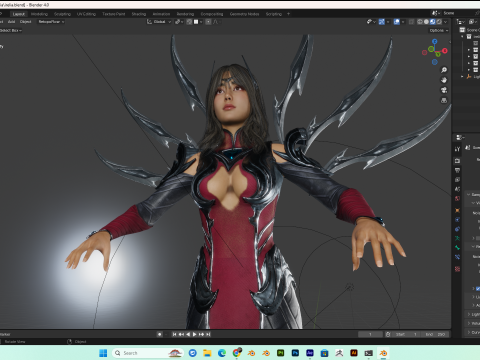Open object visibility and selectability dropdown
480x360 pixels.
371,22
